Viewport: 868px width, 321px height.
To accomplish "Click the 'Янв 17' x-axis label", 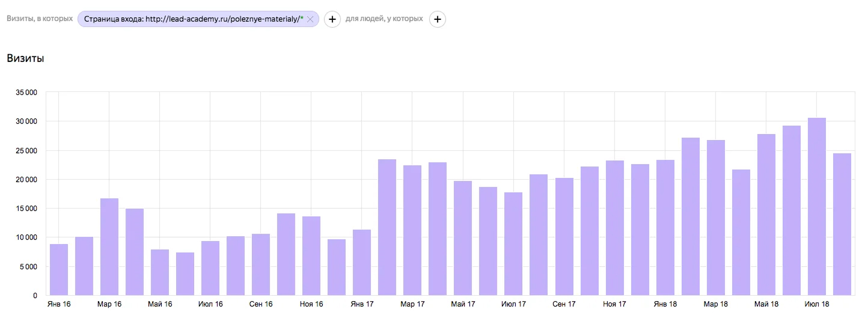I will [x=362, y=304].
